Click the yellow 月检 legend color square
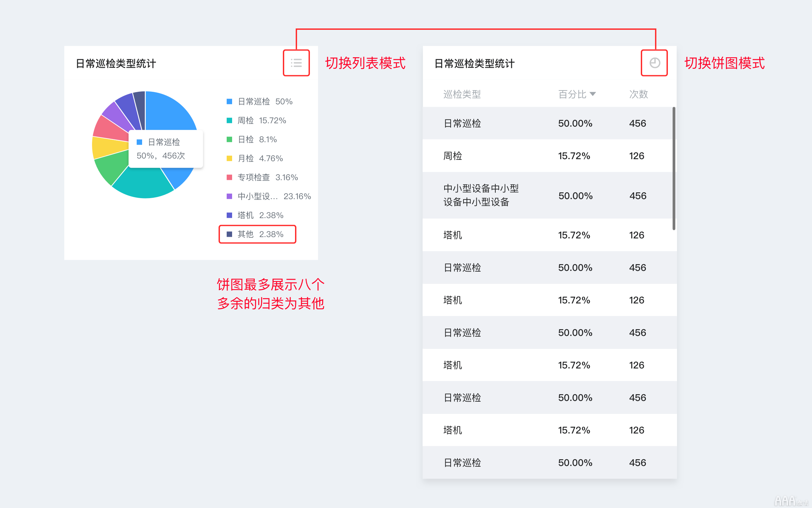This screenshot has height=508, width=812. [229, 158]
